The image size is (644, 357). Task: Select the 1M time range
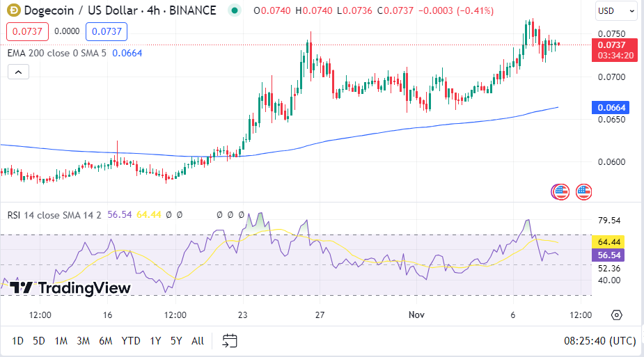(x=61, y=340)
